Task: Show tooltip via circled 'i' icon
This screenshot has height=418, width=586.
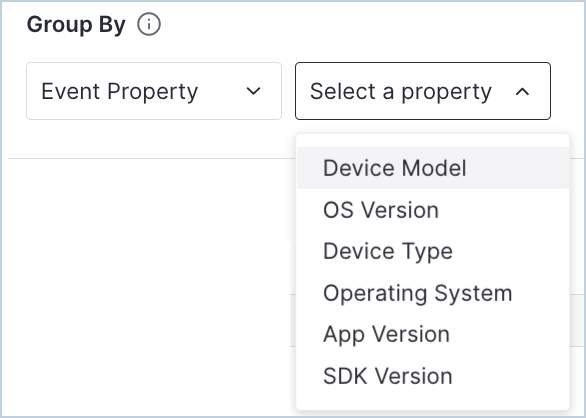Action: pos(149,25)
